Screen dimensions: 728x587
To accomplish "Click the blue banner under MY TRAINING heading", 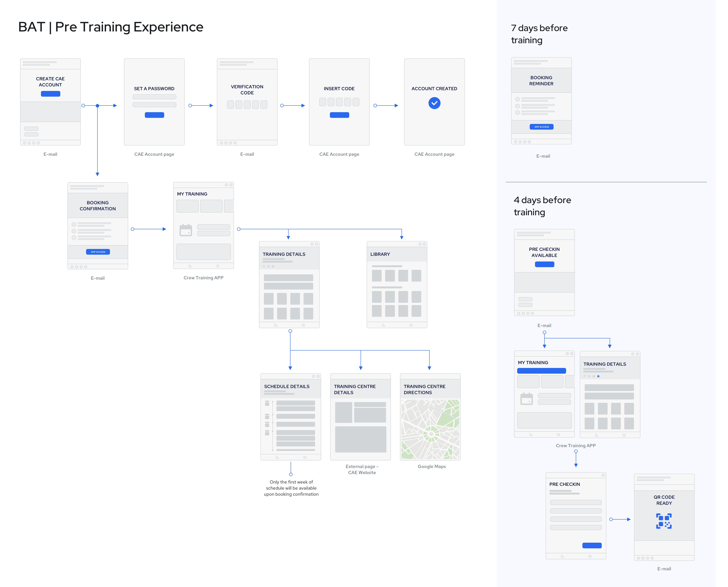I will [x=541, y=371].
